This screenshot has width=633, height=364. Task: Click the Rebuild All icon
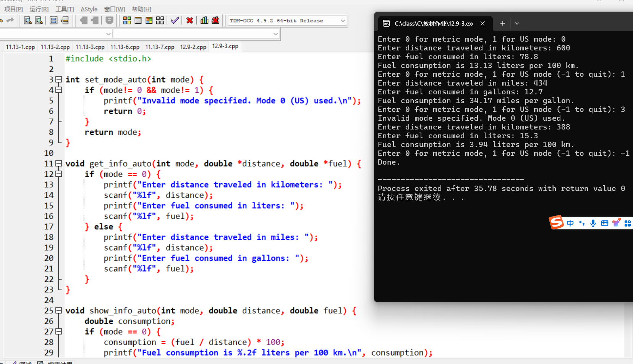(160, 20)
